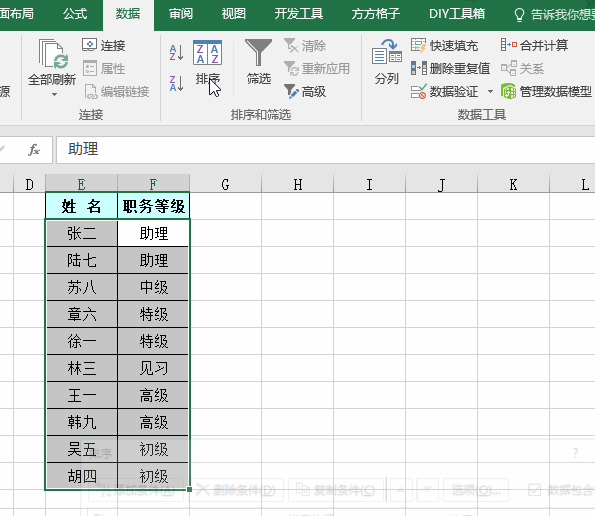Switch to the 数据 tab
The image size is (595, 516).
pyautogui.click(x=128, y=14)
